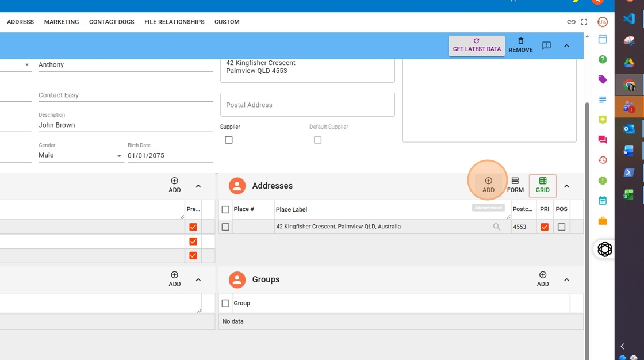Add a new address record
The height and width of the screenshot is (360, 644).
pyautogui.click(x=488, y=185)
